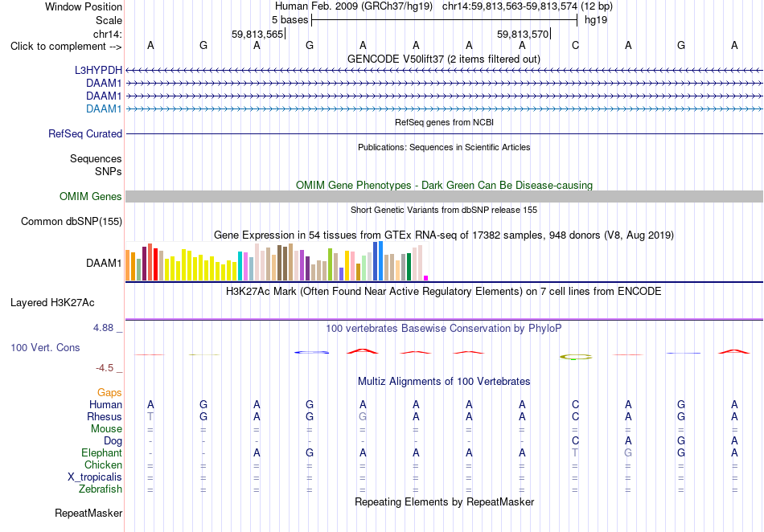
Task: Open 'Publications: Sequences in Scientific Articles' title
Action: 444,147
